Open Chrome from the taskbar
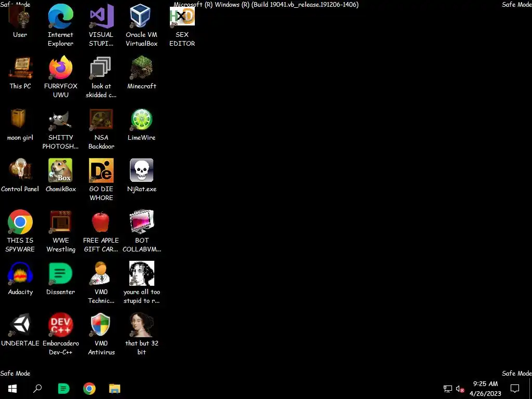532x399 pixels. point(89,389)
